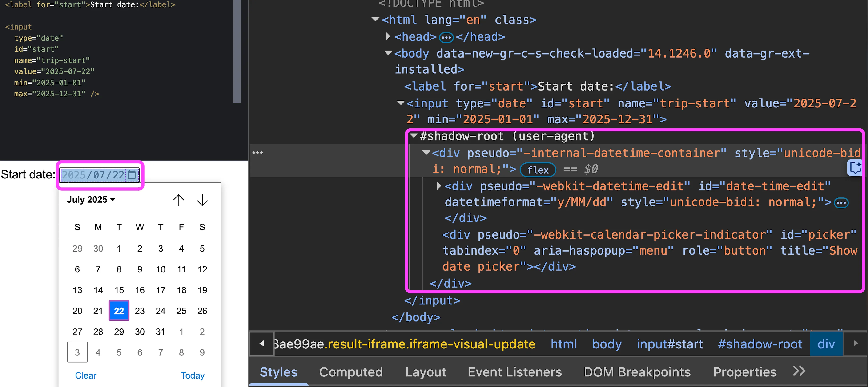Click the calendar picker icon in date input

[x=132, y=175]
